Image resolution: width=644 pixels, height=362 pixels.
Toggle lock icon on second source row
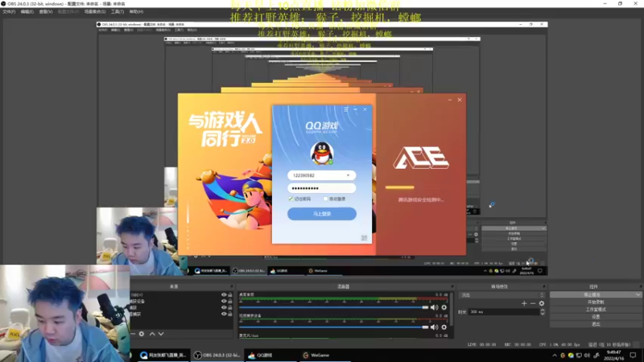(230, 301)
